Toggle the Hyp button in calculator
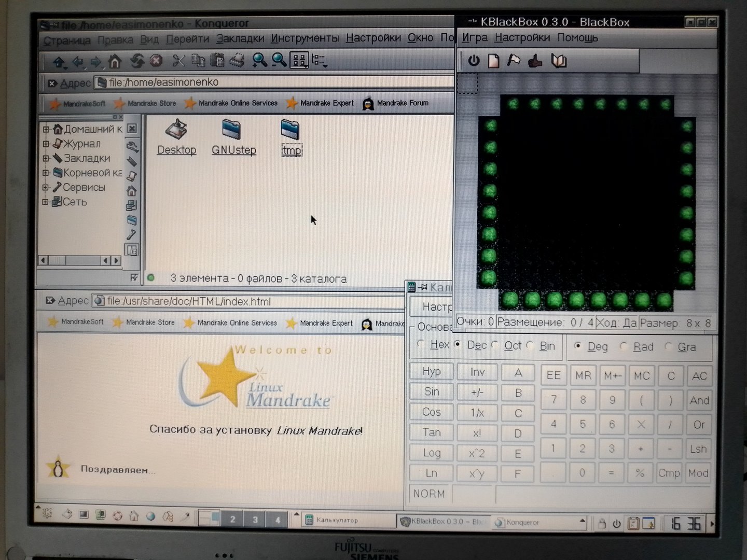Image resolution: width=747 pixels, height=560 pixels. (431, 371)
